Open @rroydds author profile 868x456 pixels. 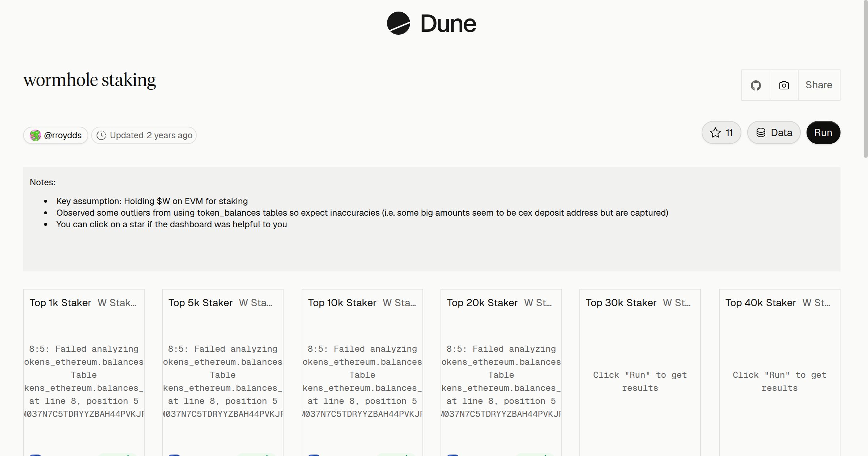pyautogui.click(x=56, y=135)
